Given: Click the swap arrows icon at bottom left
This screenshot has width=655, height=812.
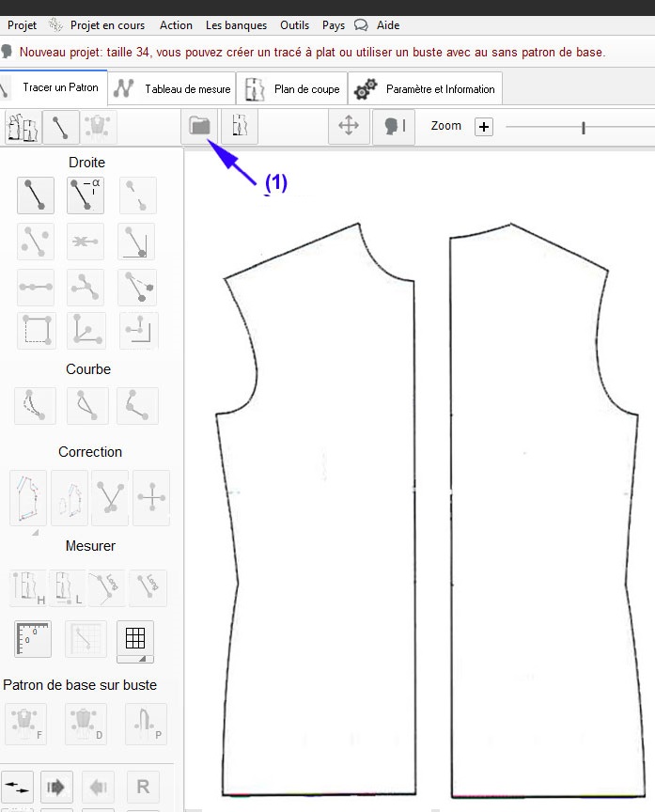Looking at the screenshot, I should point(17,786).
